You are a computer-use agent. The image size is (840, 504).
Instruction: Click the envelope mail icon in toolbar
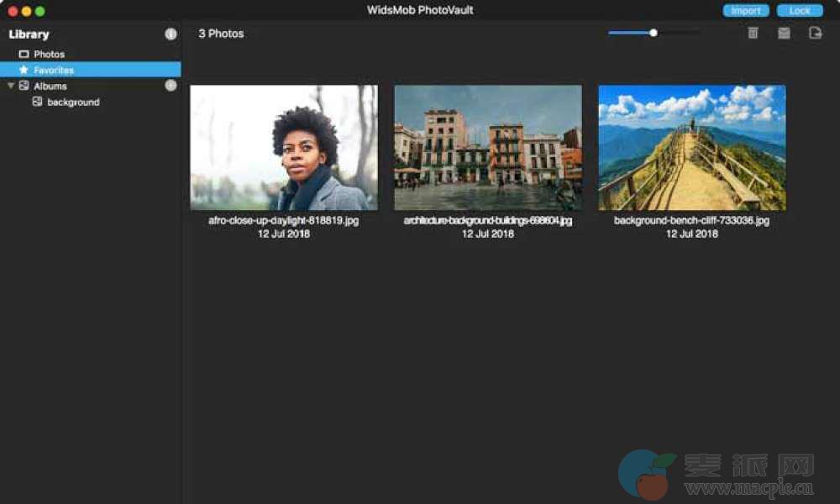pos(784,33)
